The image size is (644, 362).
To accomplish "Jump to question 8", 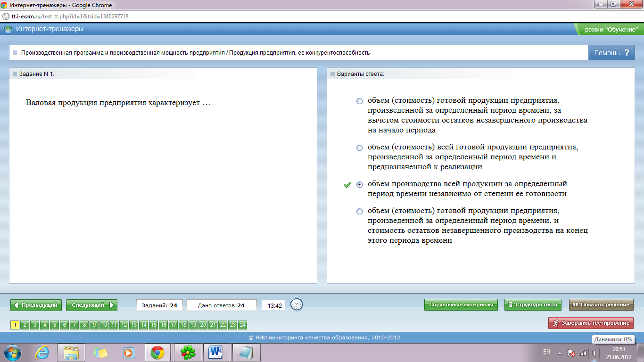I will point(84,325).
